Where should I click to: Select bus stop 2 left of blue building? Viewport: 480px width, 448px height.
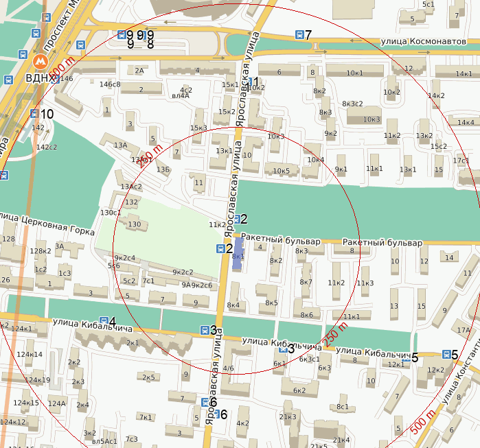(x=220, y=248)
